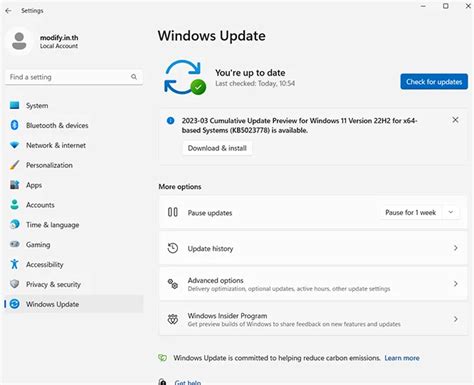Click the Accessibility figure icon in sidebar
Image resolution: width=474 pixels, height=385 pixels.
click(x=14, y=264)
